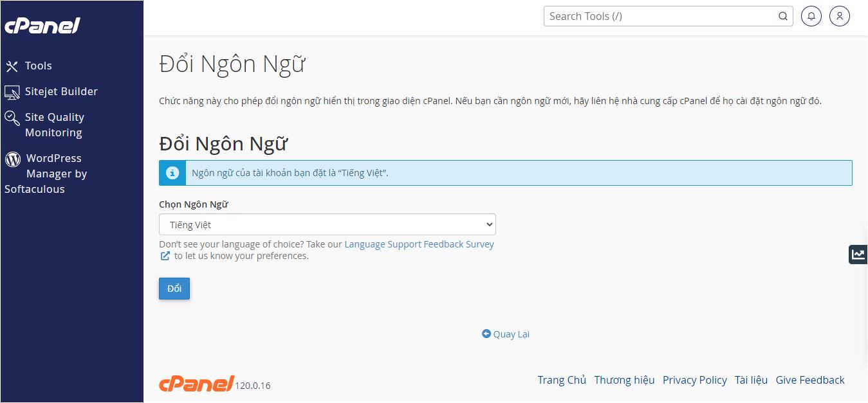The width and height of the screenshot is (868, 403).
Task: Click the external link icon after survey
Action: tap(165, 256)
